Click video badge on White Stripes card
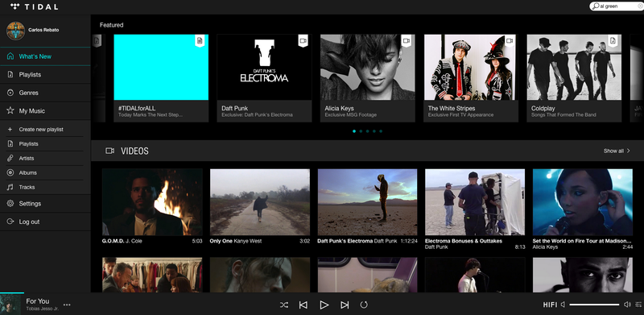Viewport: 644px width, 315px height. (x=510, y=40)
